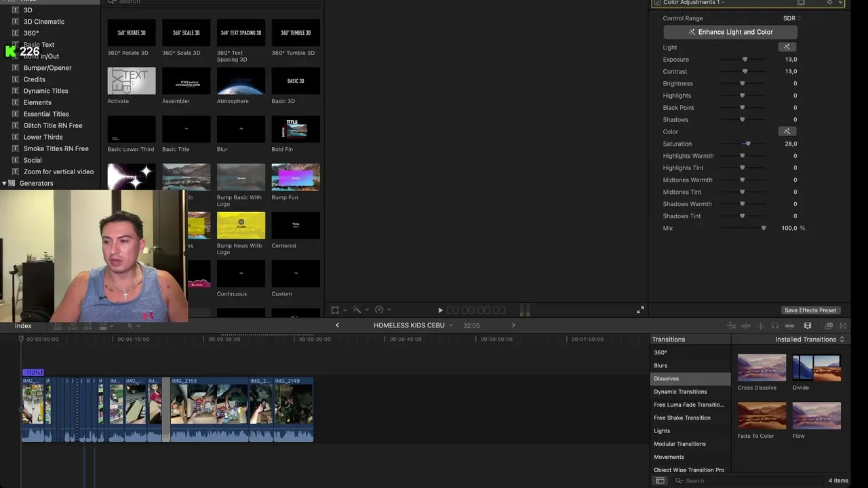Collapse Color Adjustments 1 section chevron
This screenshot has width=868, height=488.
[841, 3]
